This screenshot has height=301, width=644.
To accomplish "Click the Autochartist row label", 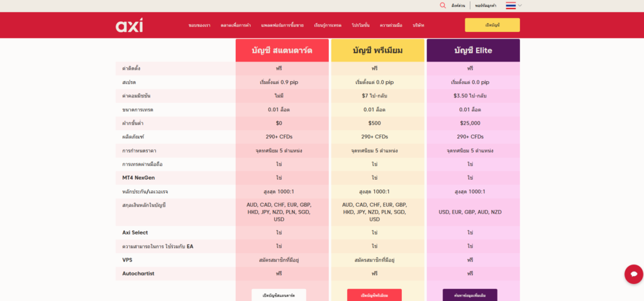I will point(138,273).
